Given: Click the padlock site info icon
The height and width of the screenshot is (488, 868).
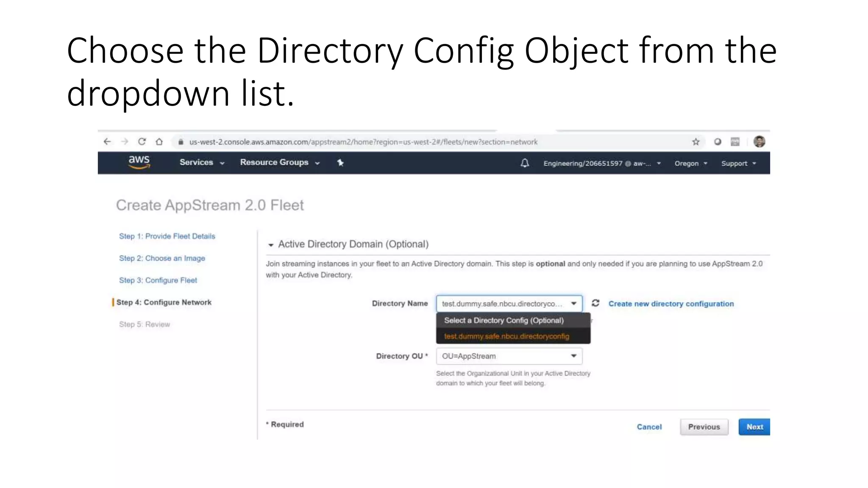Looking at the screenshot, I should point(181,142).
